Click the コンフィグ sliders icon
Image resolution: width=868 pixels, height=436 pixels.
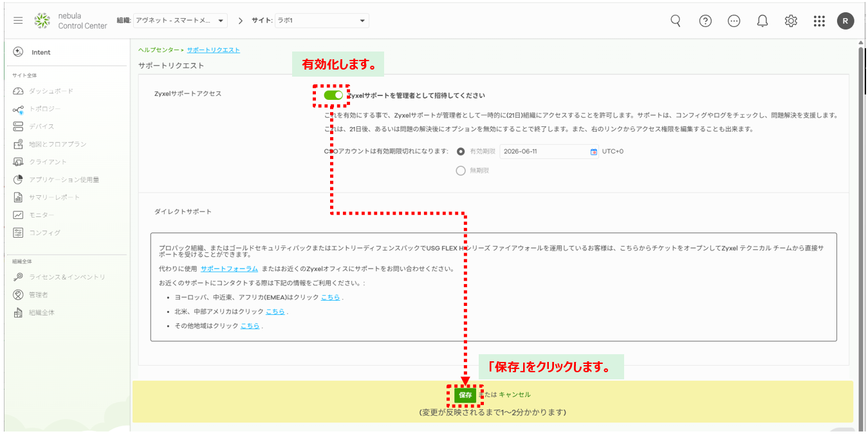pyautogui.click(x=18, y=232)
